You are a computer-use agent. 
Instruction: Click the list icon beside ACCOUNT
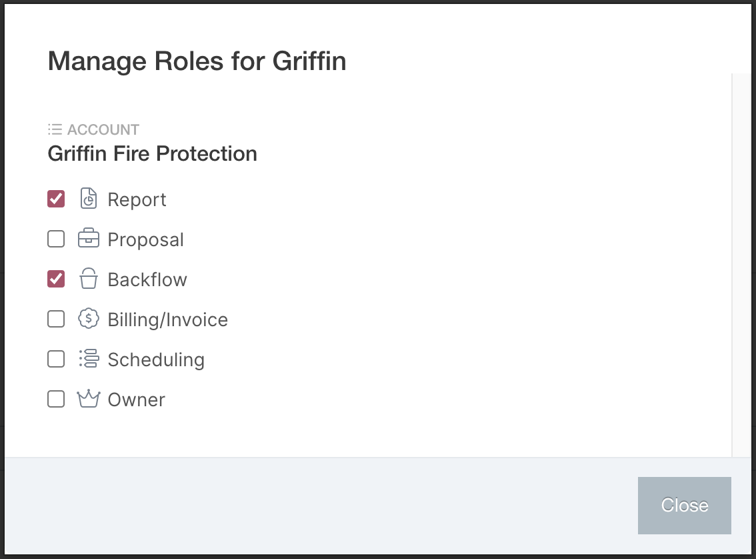[55, 129]
